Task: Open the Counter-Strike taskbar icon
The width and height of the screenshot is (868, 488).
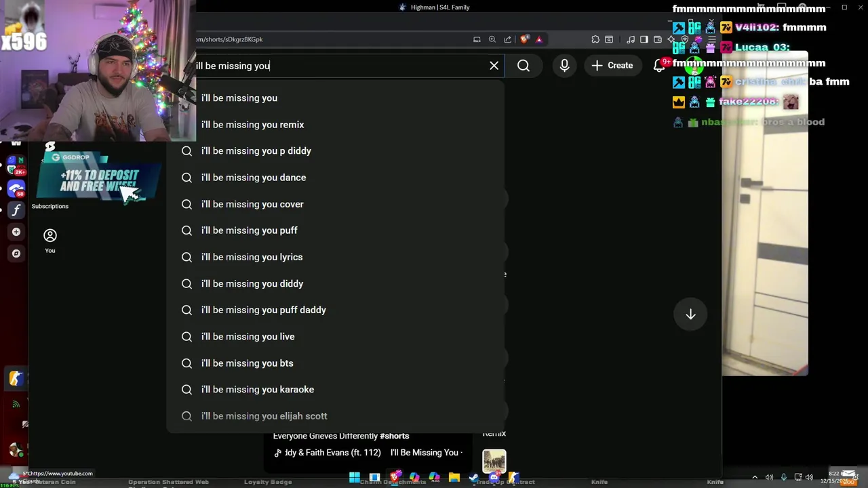Action: point(513,477)
